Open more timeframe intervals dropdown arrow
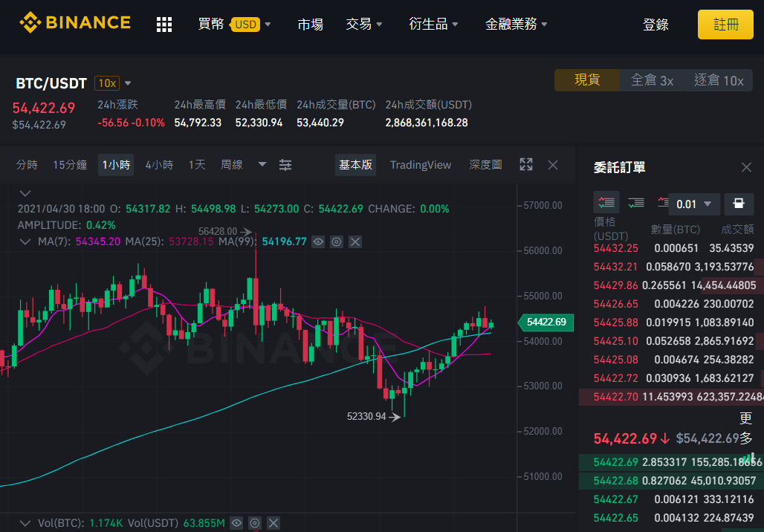Image resolution: width=764 pixels, height=532 pixels. [x=262, y=165]
